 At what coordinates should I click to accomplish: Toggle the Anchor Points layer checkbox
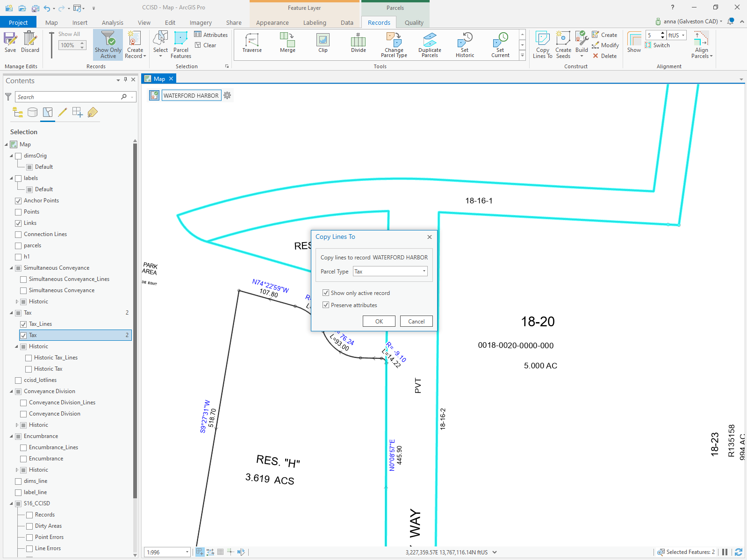point(18,201)
